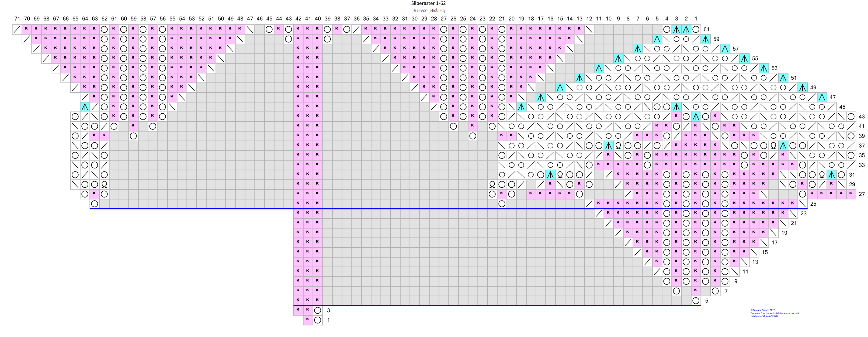Click the ©Ramona French 2022 copyright text
868x337 pixels.
(763, 310)
